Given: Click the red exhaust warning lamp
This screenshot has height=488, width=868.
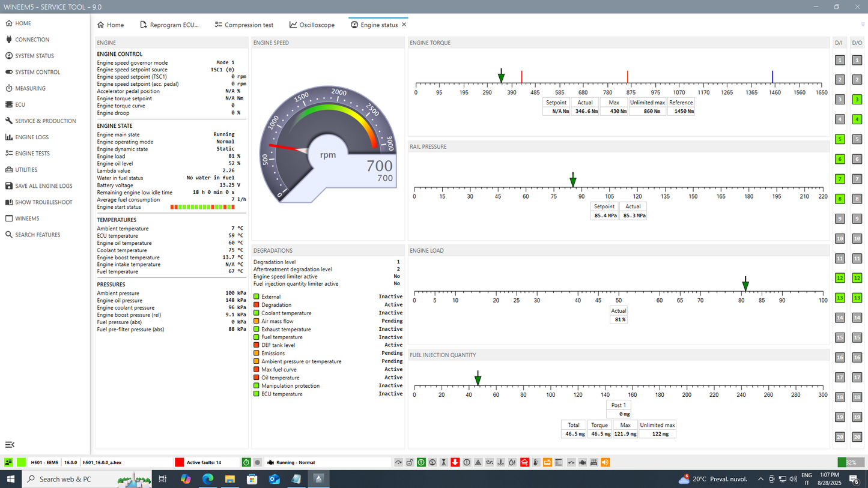Looking at the screenshot, I should coord(524,462).
